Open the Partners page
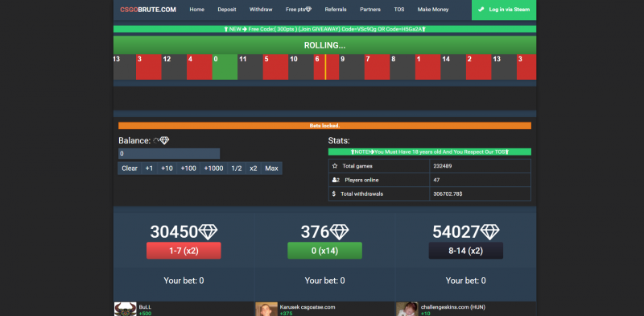The image size is (644, 316). tap(370, 10)
